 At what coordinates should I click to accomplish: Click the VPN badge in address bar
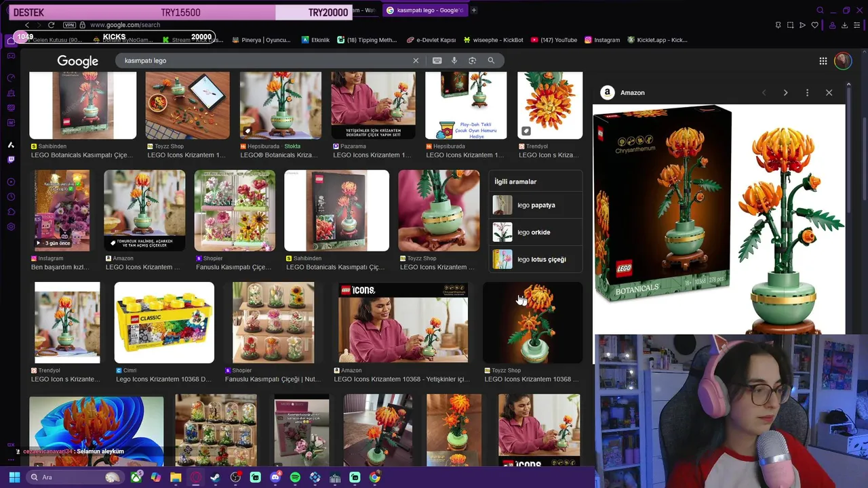click(69, 25)
